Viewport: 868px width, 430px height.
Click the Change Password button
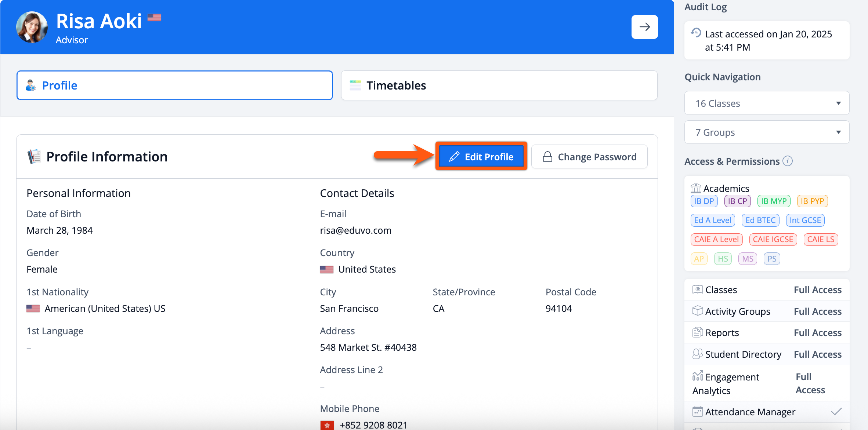pyautogui.click(x=589, y=157)
